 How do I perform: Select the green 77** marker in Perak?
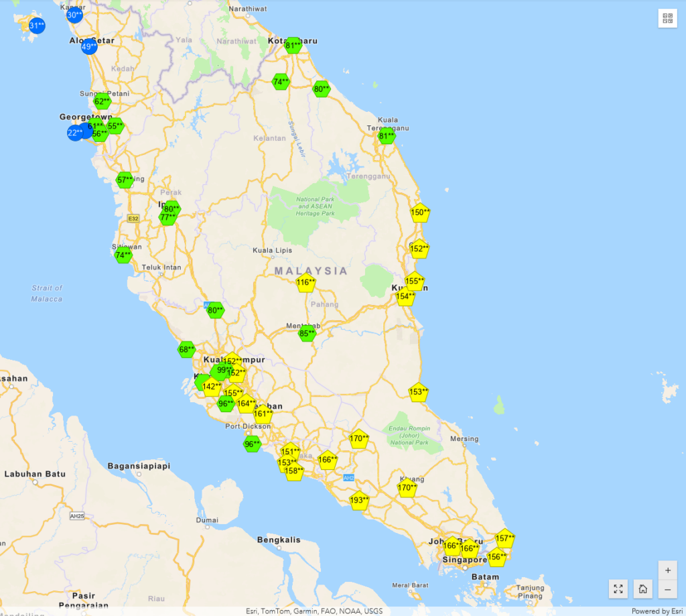pyautogui.click(x=167, y=217)
